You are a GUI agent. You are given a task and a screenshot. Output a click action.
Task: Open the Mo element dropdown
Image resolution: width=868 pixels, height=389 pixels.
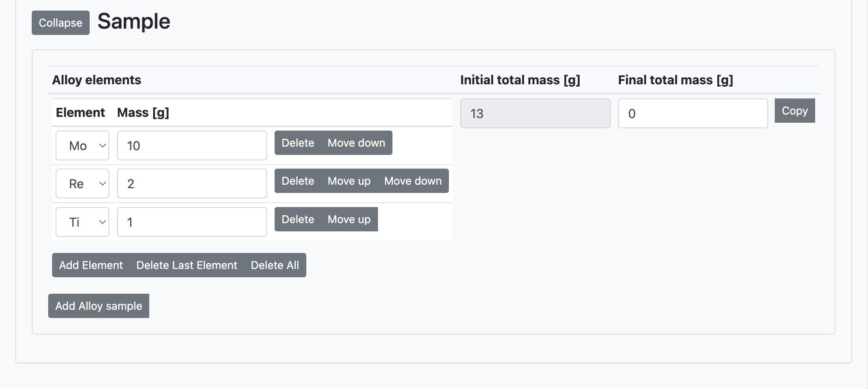pos(82,145)
